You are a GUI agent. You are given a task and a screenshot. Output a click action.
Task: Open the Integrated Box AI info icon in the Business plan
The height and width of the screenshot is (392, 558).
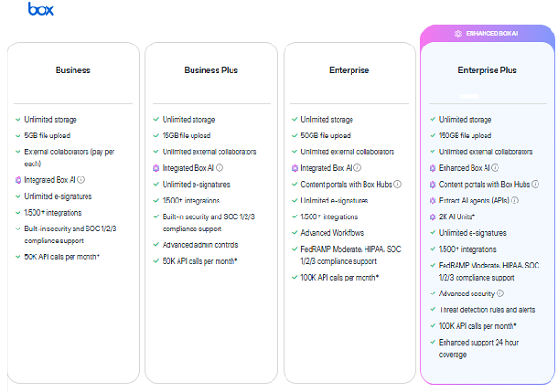[x=82, y=180]
